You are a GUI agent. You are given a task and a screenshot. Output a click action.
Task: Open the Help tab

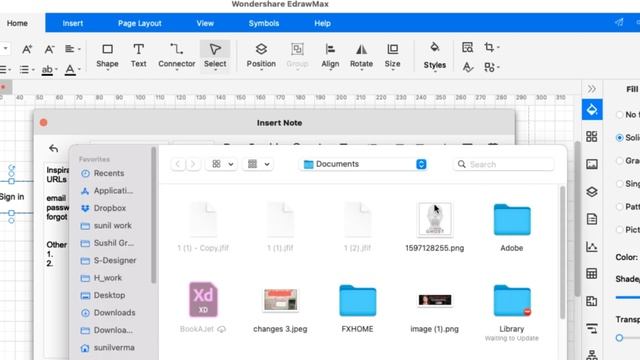[322, 23]
